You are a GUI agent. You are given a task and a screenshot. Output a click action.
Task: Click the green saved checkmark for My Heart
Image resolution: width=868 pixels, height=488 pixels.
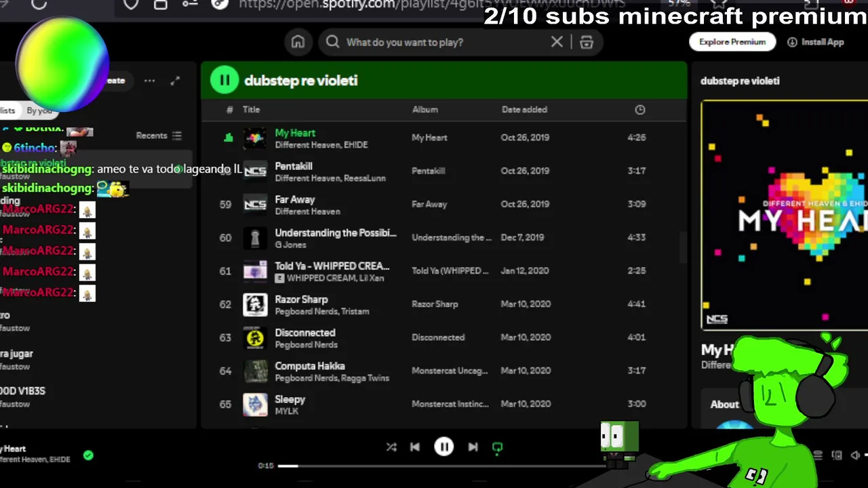click(x=88, y=455)
